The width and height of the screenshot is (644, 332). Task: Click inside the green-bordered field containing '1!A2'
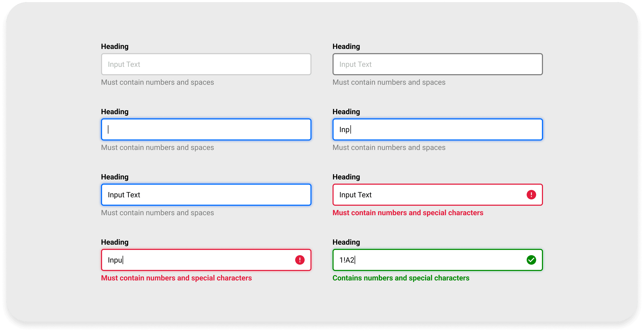426,260
